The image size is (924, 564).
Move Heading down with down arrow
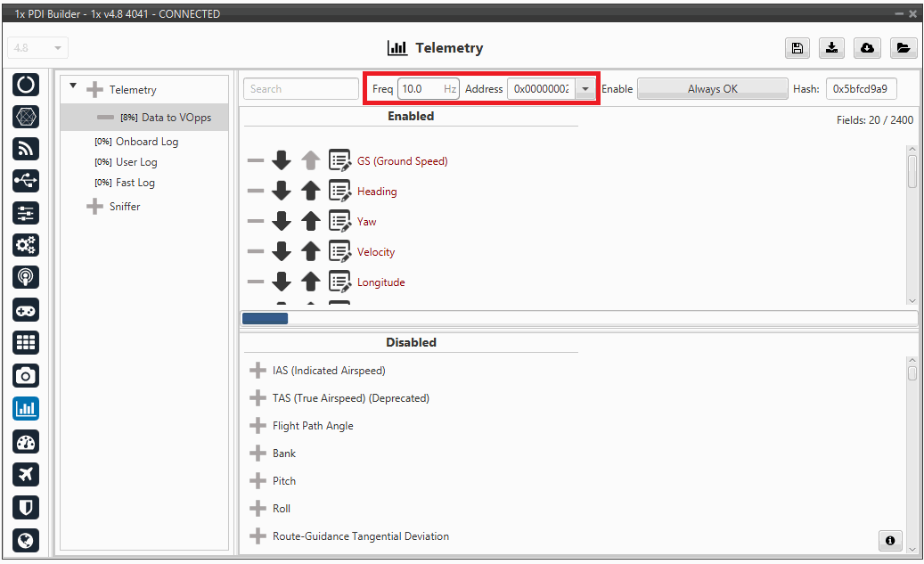pyautogui.click(x=282, y=192)
